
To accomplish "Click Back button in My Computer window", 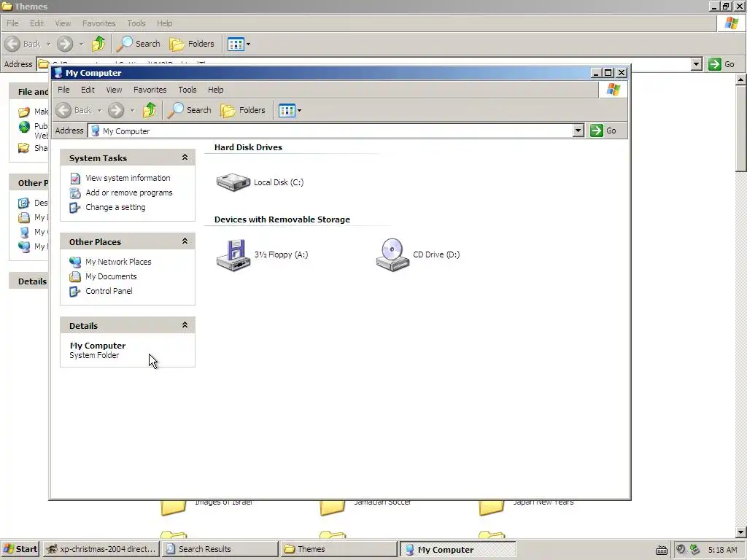I will coord(74,110).
